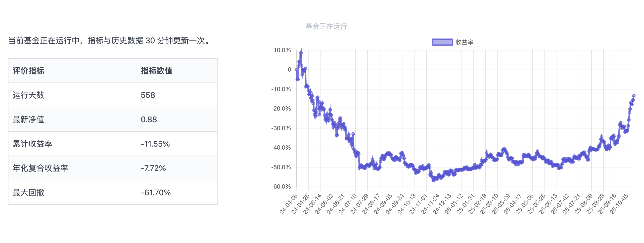
Task: Select the 558 running days value
Action: (x=148, y=95)
